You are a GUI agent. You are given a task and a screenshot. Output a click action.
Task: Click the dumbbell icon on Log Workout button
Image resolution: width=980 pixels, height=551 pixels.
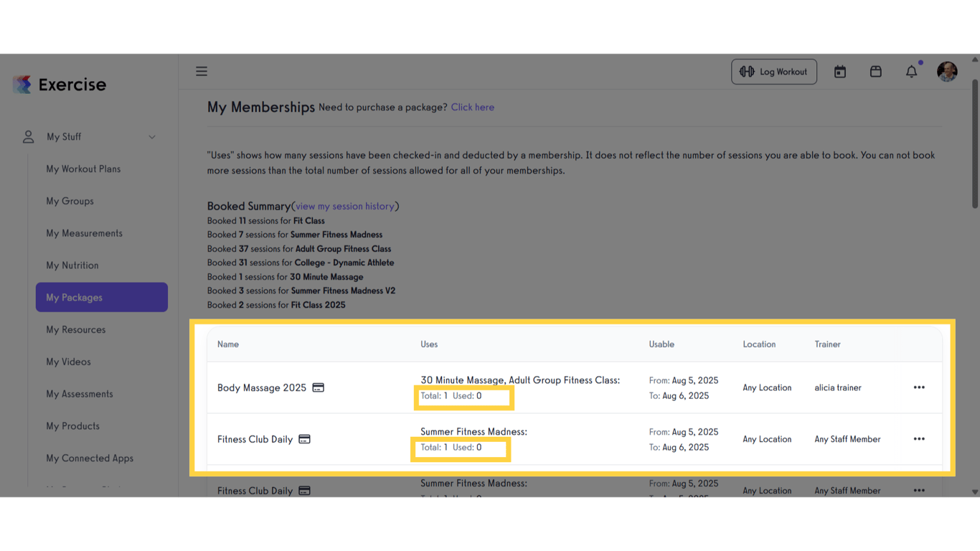[748, 71]
